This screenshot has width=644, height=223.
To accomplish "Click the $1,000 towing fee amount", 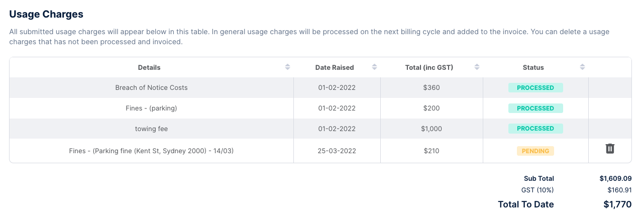I will 432,129.
